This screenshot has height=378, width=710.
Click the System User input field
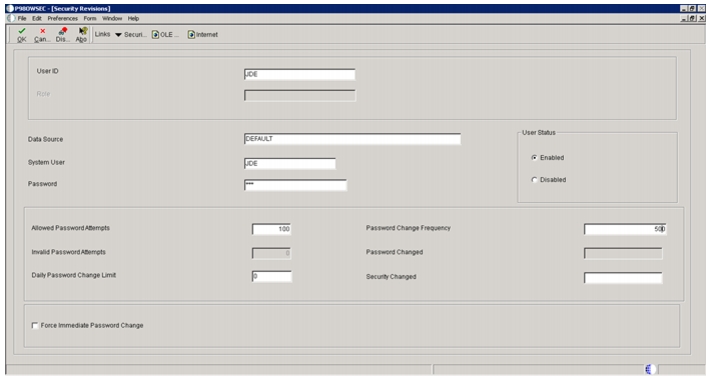tap(290, 163)
